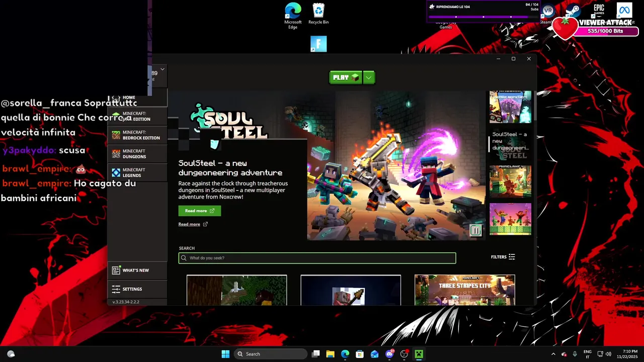Open launcher Settings
The height and width of the screenshot is (362, 644).
(x=137, y=289)
